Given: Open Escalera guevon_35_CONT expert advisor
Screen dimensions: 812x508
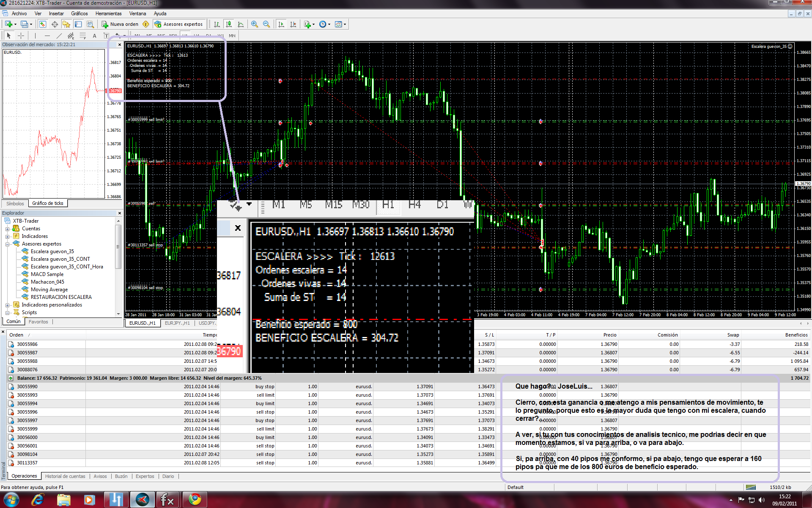Looking at the screenshot, I should click(x=60, y=259).
